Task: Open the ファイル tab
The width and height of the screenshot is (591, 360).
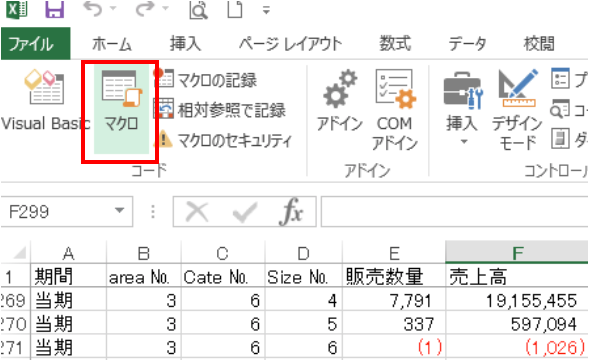Action: (x=35, y=44)
